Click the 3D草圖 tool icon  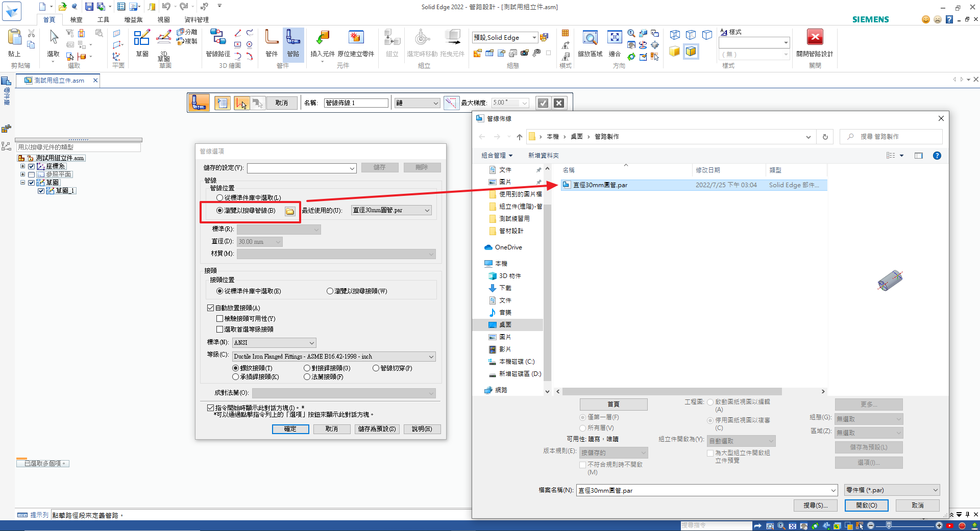point(164,38)
